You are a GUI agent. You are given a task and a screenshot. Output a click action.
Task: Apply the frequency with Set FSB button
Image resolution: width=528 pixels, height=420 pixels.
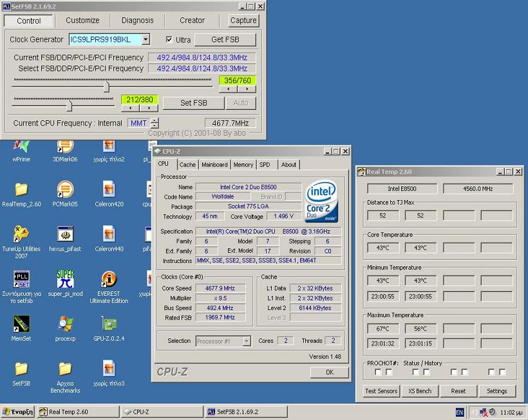[x=194, y=103]
